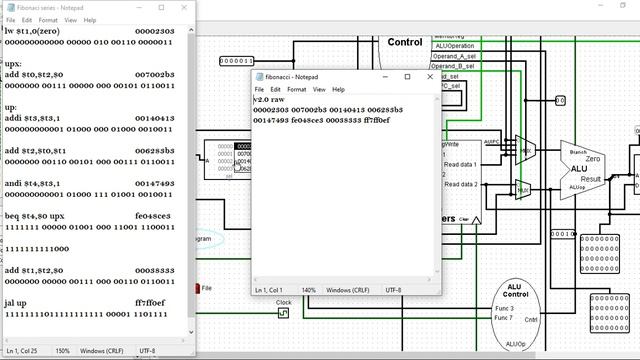Click Operand_A_sel output label
Image resolution: width=640 pixels, height=360 pixels.
coord(453,56)
